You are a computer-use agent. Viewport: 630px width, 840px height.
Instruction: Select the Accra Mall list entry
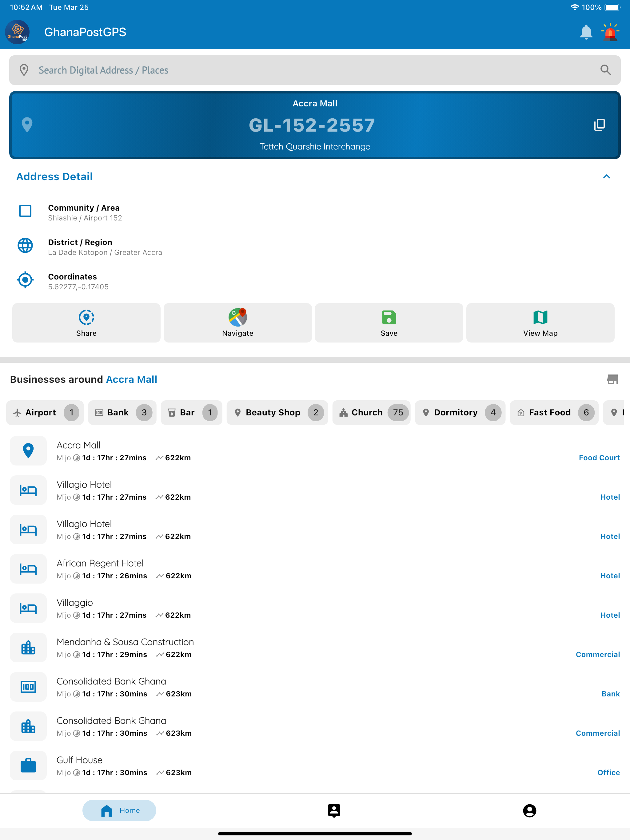(x=315, y=451)
